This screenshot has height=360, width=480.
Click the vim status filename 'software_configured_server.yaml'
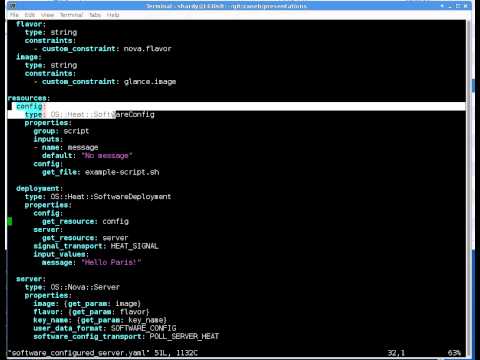tap(79, 353)
